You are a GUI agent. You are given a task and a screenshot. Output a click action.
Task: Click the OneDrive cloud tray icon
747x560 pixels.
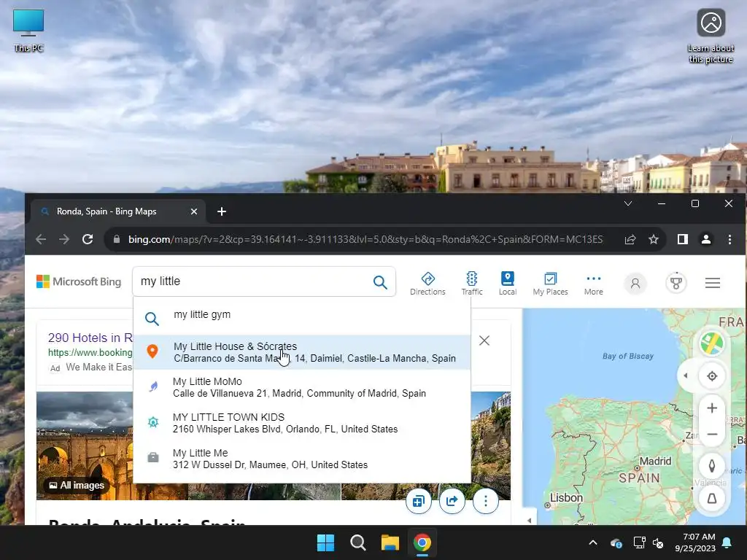(x=616, y=542)
